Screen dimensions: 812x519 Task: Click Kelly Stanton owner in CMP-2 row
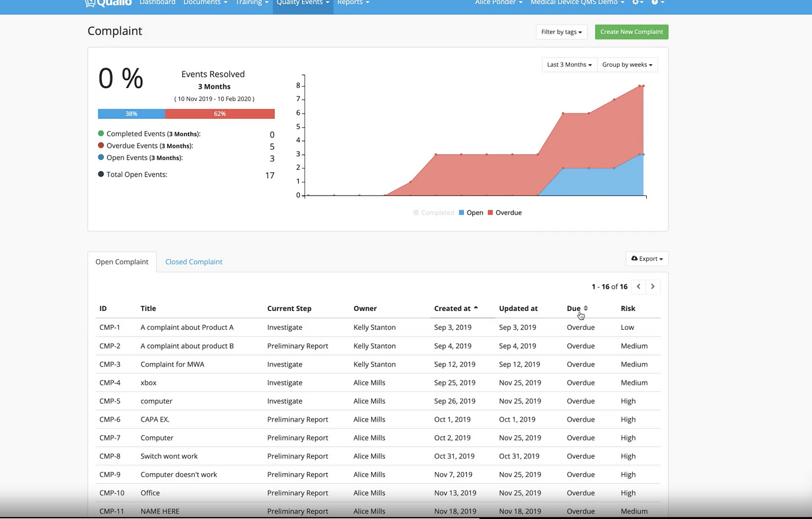click(x=375, y=346)
